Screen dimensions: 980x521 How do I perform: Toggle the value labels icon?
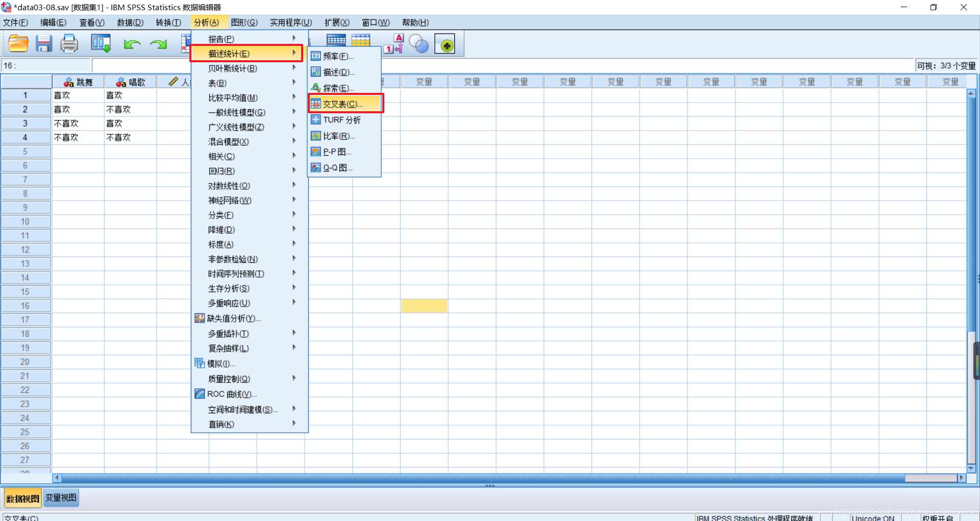(x=394, y=44)
